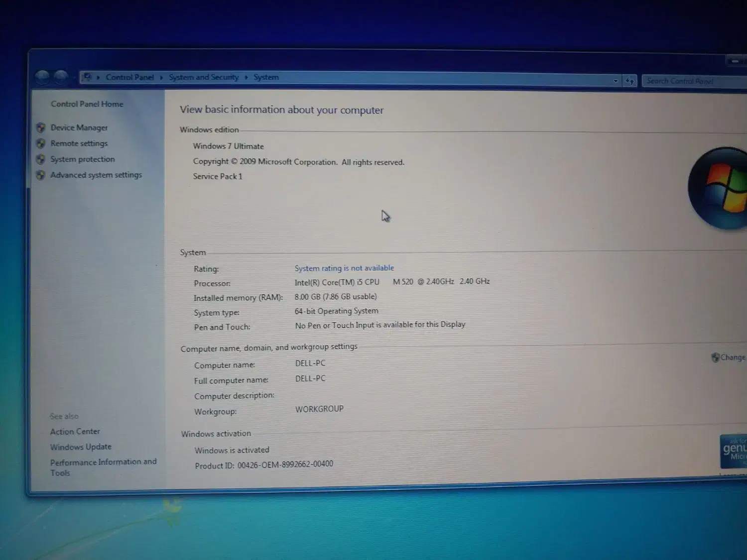
Task: Click the Search Control Panel box
Action: [692, 81]
